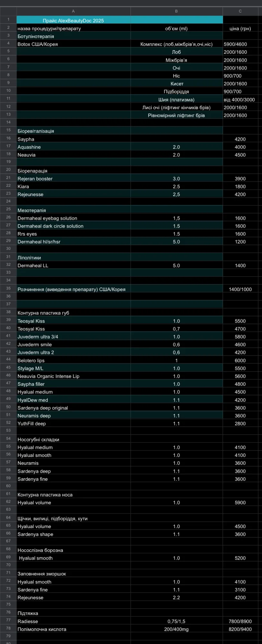
Task: Select column C header
Action: click(x=240, y=11)
